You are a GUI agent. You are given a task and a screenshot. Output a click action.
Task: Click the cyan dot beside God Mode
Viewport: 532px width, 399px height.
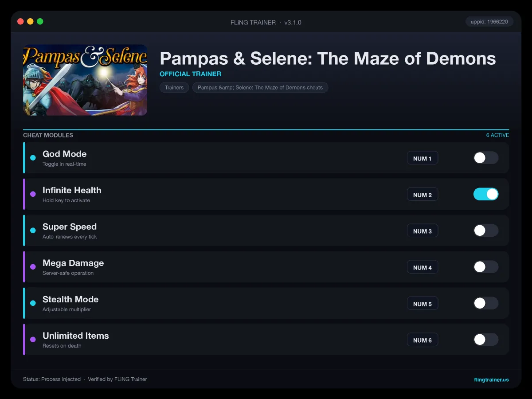pos(33,158)
